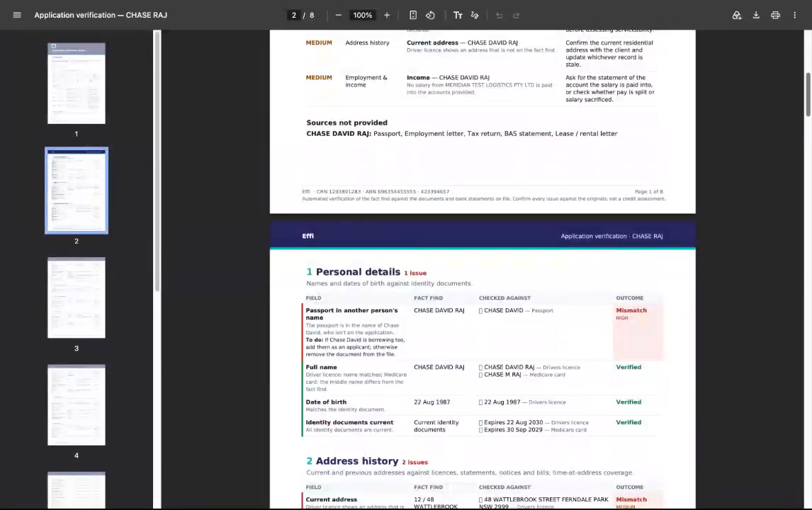Image resolution: width=812 pixels, height=510 pixels.
Task: Click 'Verified' outcome for Full name
Action: [628, 367]
